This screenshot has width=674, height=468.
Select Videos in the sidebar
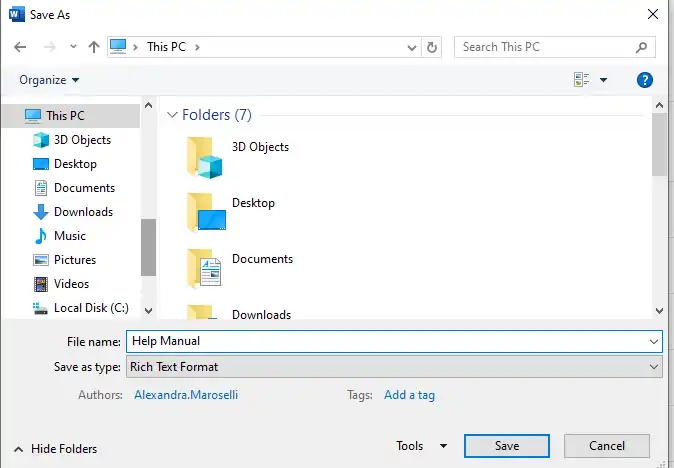61,284
